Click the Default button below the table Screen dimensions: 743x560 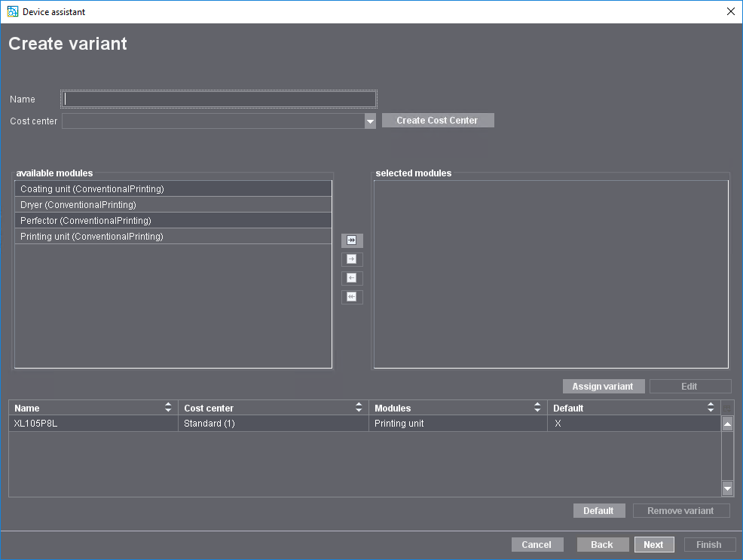598,510
